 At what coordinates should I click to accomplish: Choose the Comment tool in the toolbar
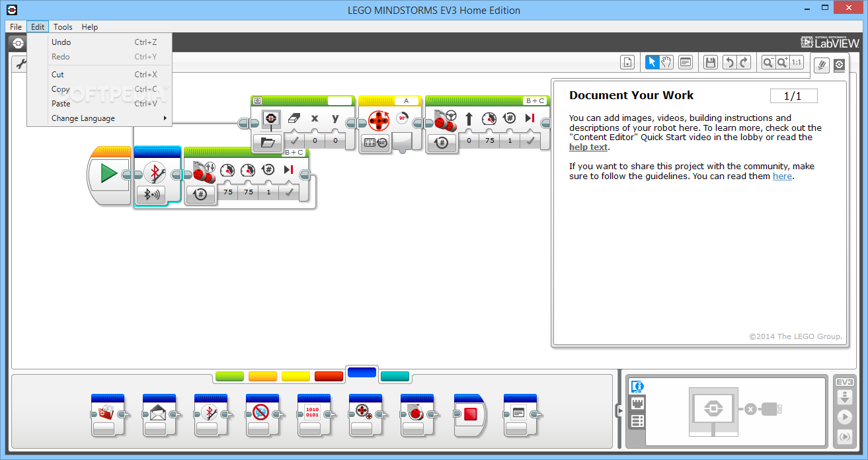[686, 62]
